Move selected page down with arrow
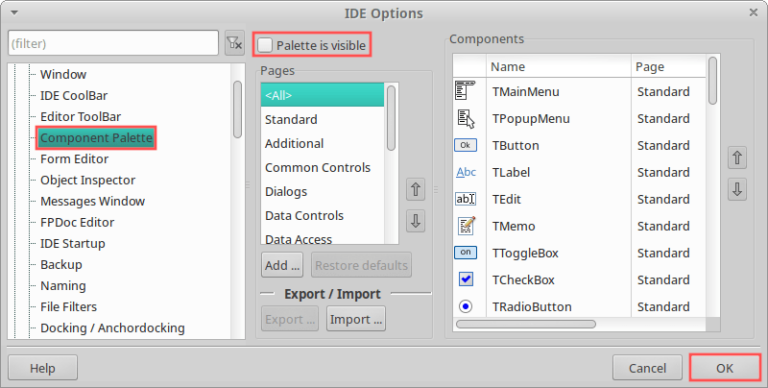 [x=415, y=221]
